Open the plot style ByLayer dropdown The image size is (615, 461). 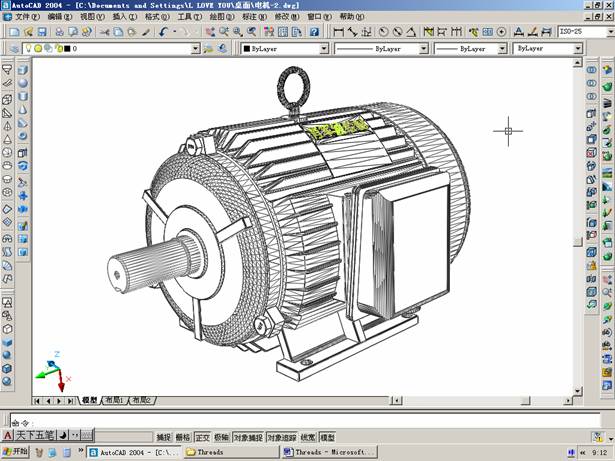(x=578, y=49)
